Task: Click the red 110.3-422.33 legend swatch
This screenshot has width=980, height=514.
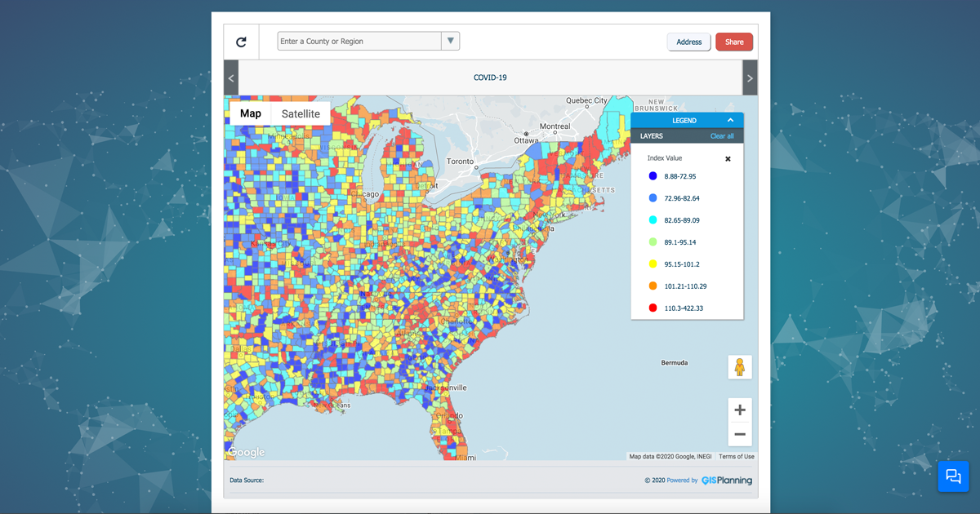Action: pos(653,308)
